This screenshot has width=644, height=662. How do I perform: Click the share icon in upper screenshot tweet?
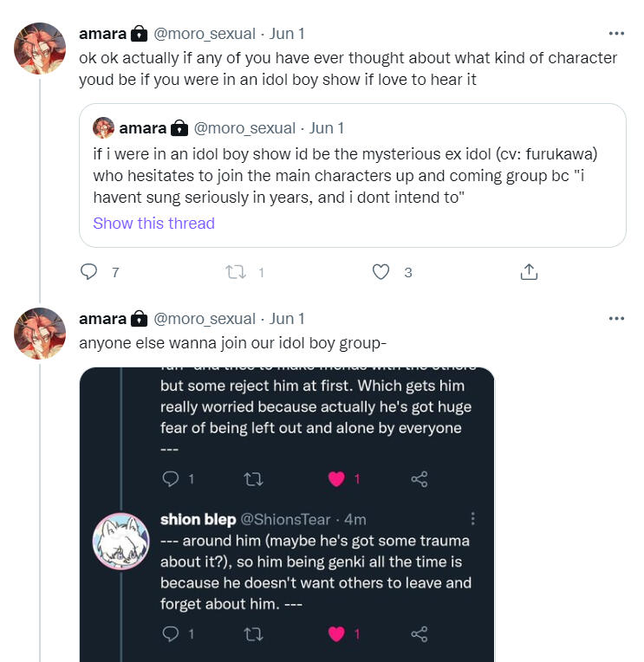419,479
